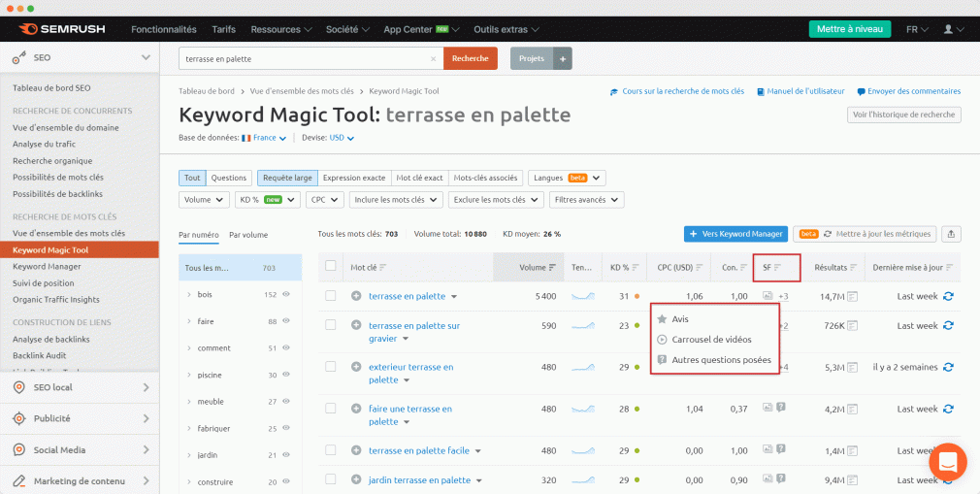The width and height of the screenshot is (980, 494).
Task: Open the CPC filter dropdown
Action: point(325,200)
